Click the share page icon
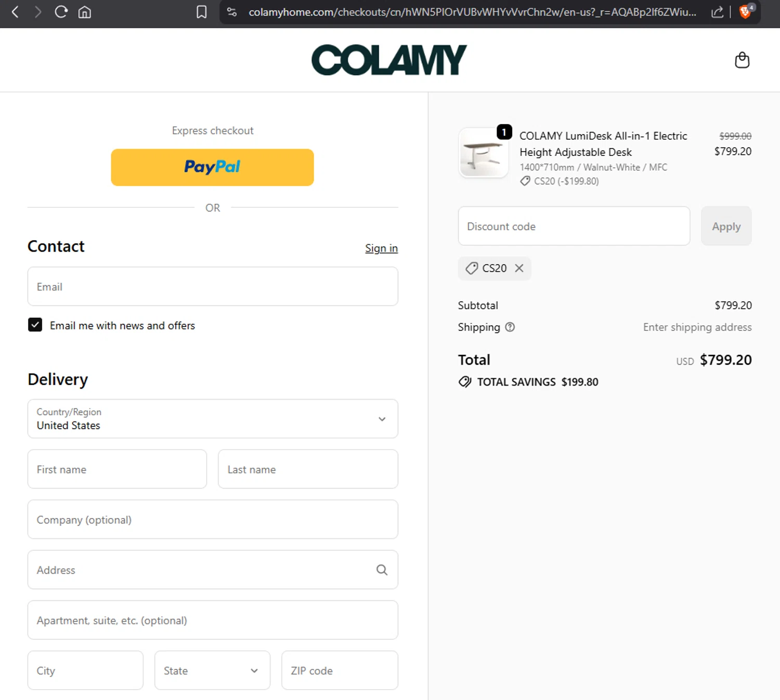Viewport: 780px width, 700px height. pos(717,12)
